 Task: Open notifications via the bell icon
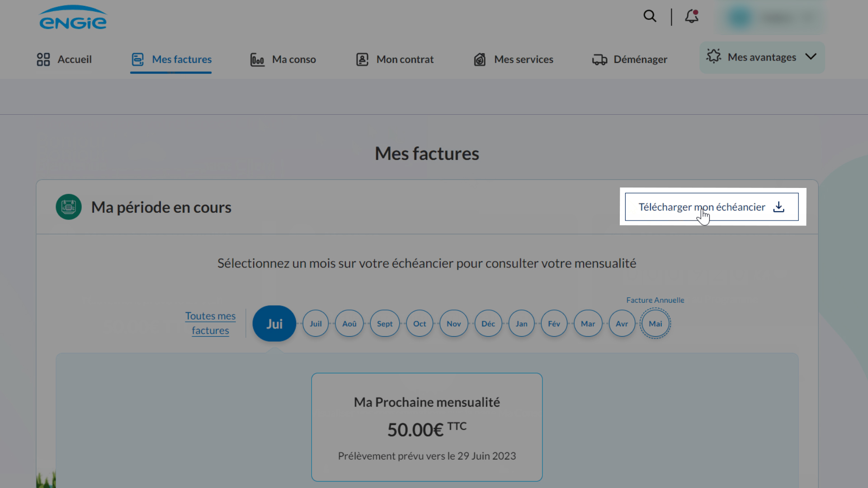pyautogui.click(x=690, y=17)
